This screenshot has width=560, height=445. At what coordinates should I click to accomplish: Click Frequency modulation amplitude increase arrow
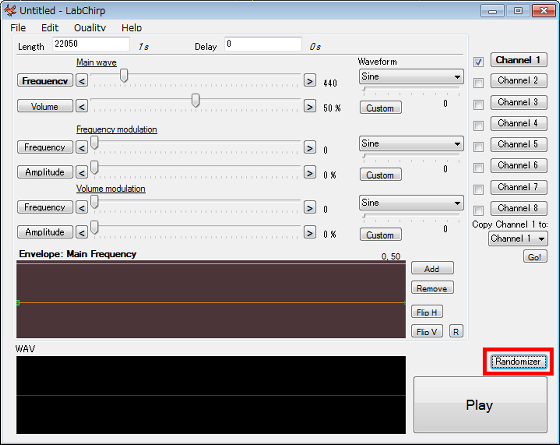click(310, 173)
